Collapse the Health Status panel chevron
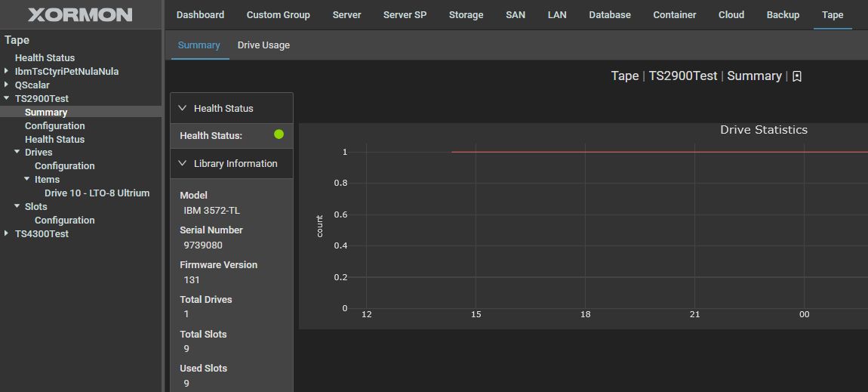The width and height of the screenshot is (868, 392). [183, 108]
